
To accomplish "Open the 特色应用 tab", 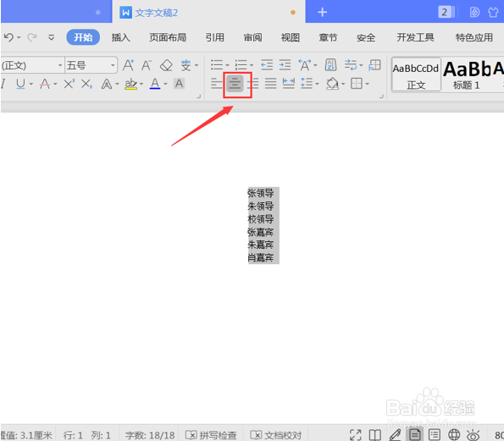I will 474,37.
